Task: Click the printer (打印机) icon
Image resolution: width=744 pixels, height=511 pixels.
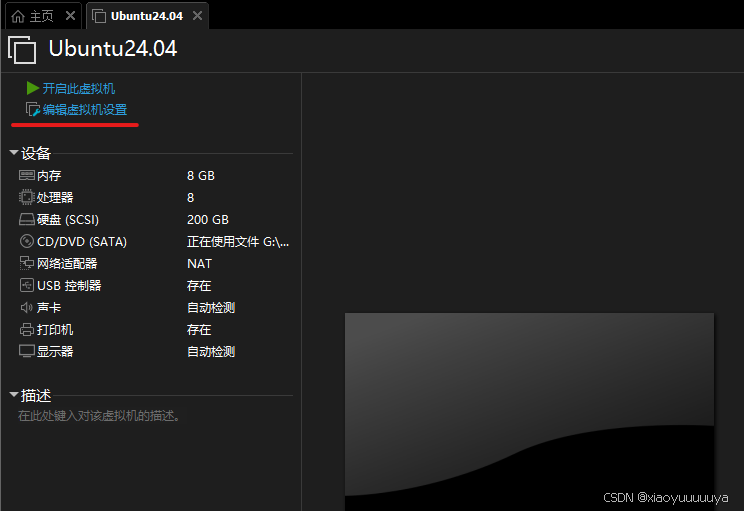Action: coord(27,329)
